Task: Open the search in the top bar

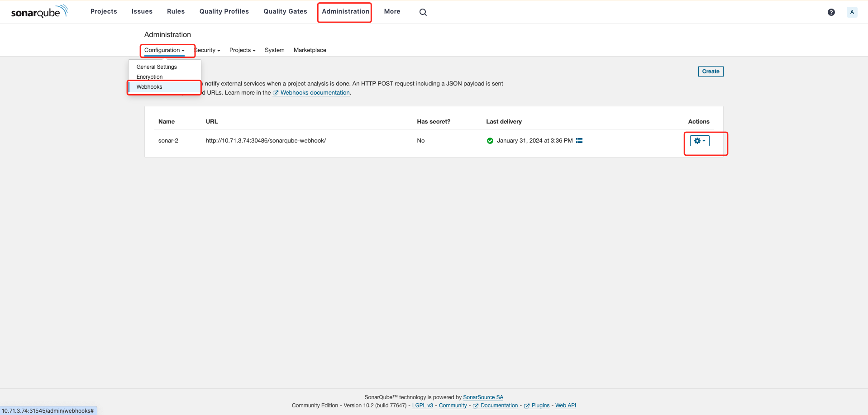Action: point(422,12)
